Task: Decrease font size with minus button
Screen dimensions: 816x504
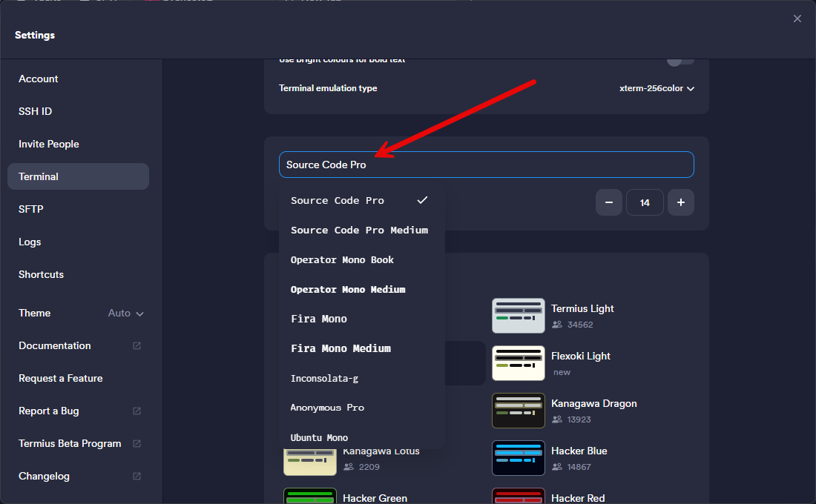Action: pos(608,202)
